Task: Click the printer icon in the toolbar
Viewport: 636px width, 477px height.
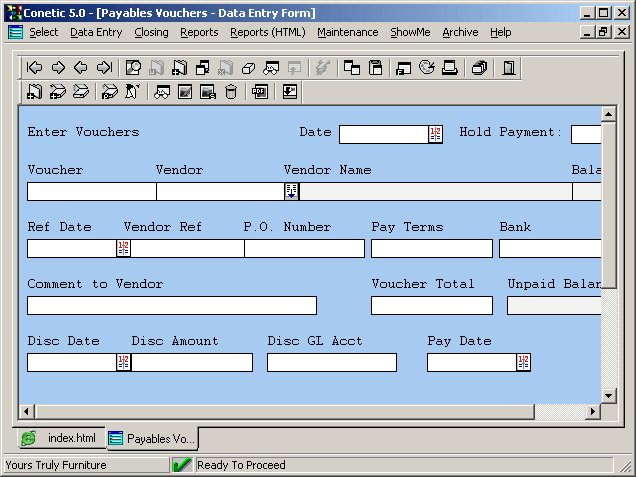Action: pos(450,68)
